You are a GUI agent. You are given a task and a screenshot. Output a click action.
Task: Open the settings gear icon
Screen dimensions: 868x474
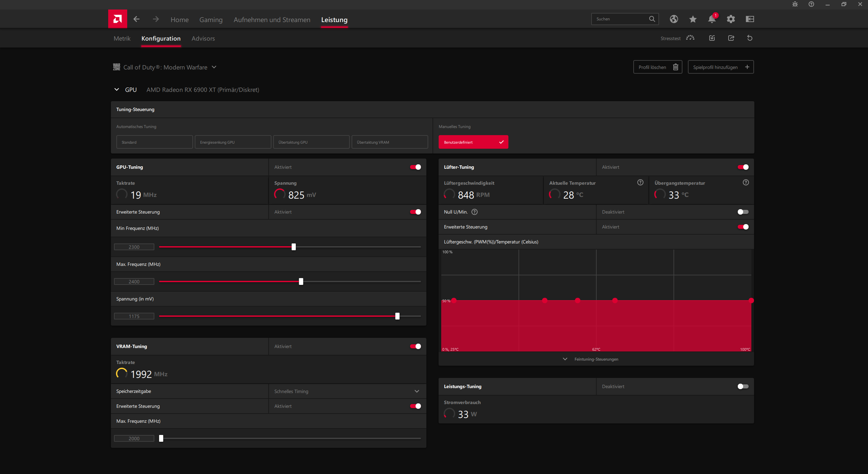click(x=731, y=19)
